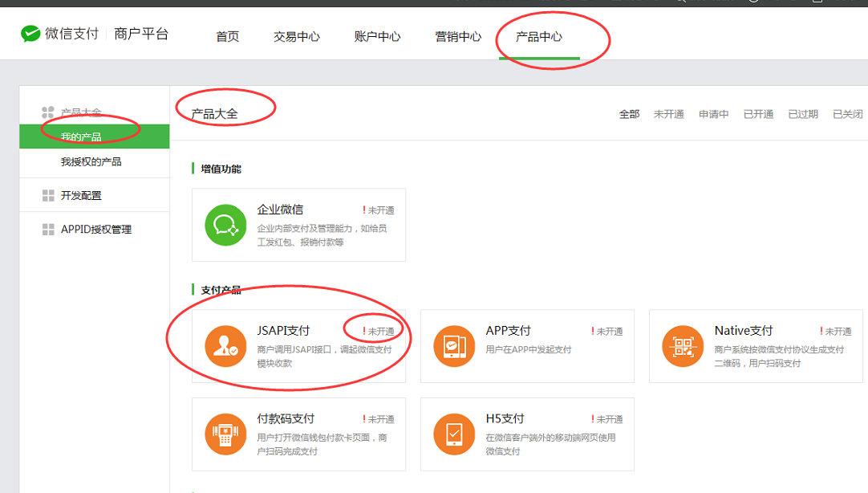Viewport: 868px width, 493px height.
Task: Click 未开通 status on H5支付 card
Action: click(x=607, y=419)
